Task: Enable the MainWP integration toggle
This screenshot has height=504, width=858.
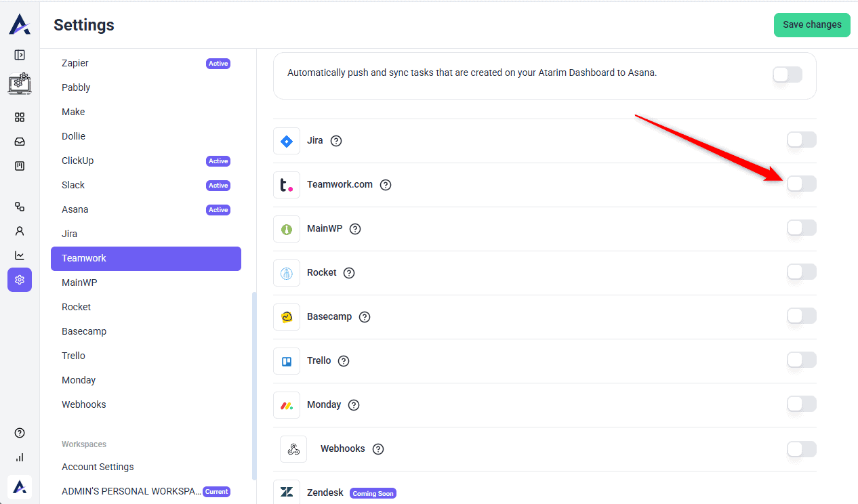Action: point(802,228)
